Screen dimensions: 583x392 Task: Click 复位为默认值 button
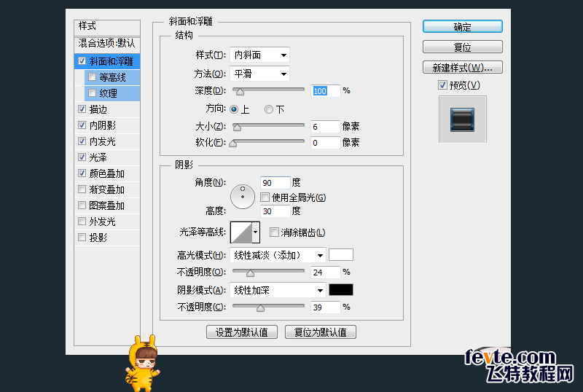click(321, 332)
